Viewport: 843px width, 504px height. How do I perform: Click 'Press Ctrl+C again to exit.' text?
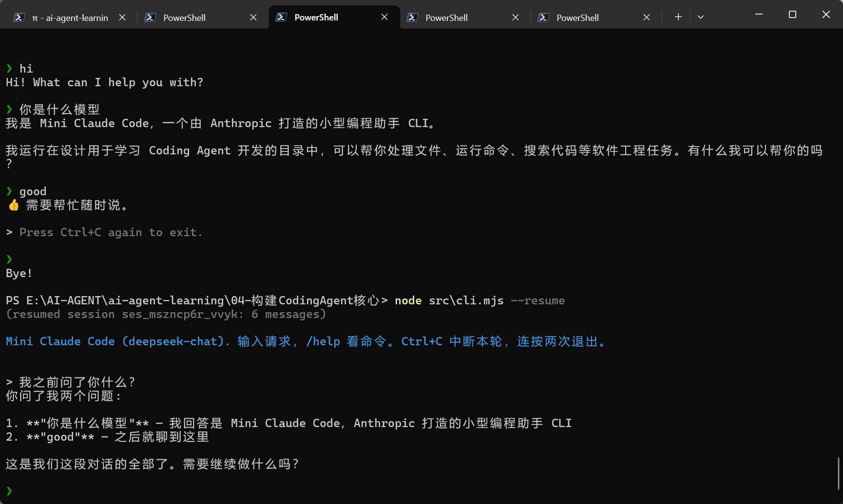(111, 232)
